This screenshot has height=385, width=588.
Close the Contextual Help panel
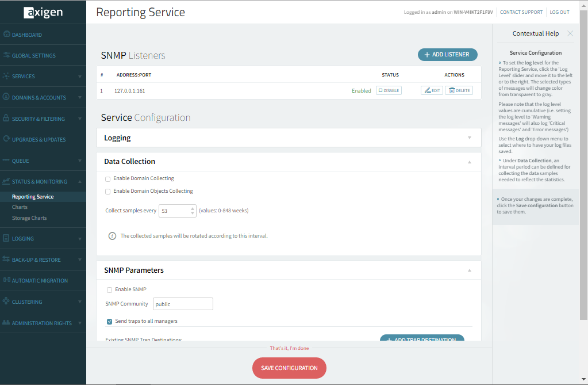[x=570, y=33]
